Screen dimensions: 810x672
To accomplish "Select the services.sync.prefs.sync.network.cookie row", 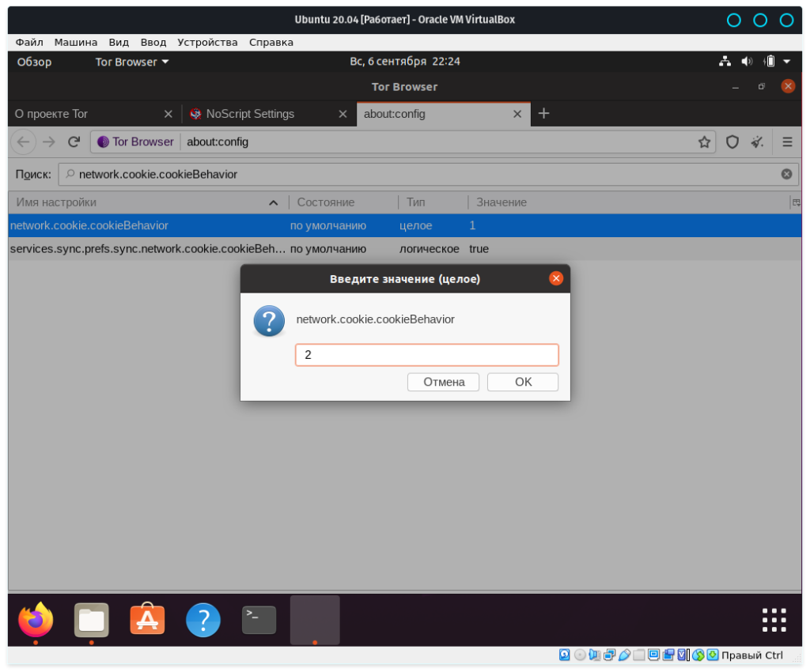I will coord(148,249).
